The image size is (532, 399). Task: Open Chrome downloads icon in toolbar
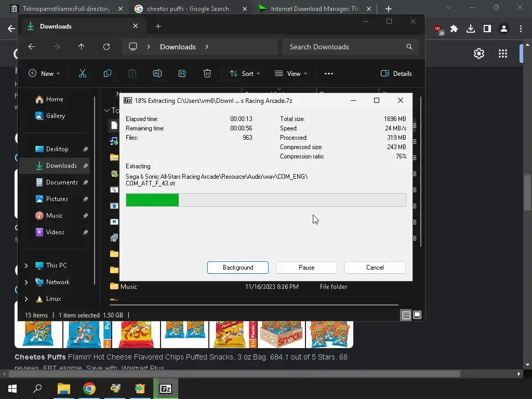[x=471, y=29]
